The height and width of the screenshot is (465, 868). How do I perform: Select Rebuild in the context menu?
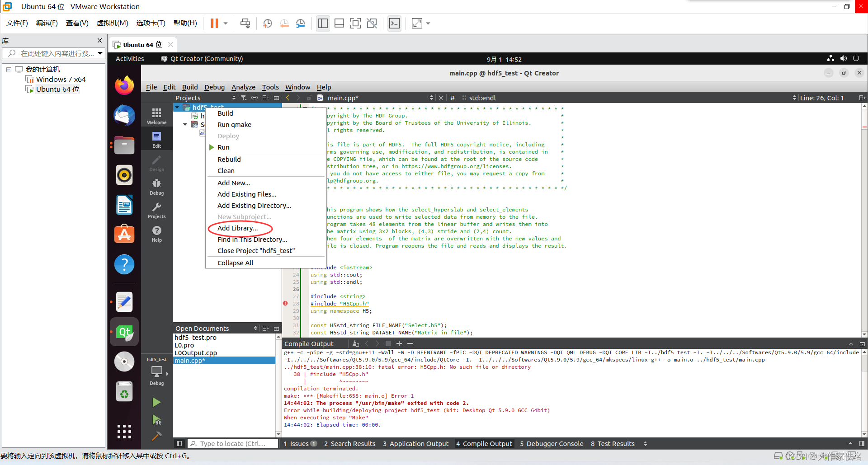(x=229, y=159)
